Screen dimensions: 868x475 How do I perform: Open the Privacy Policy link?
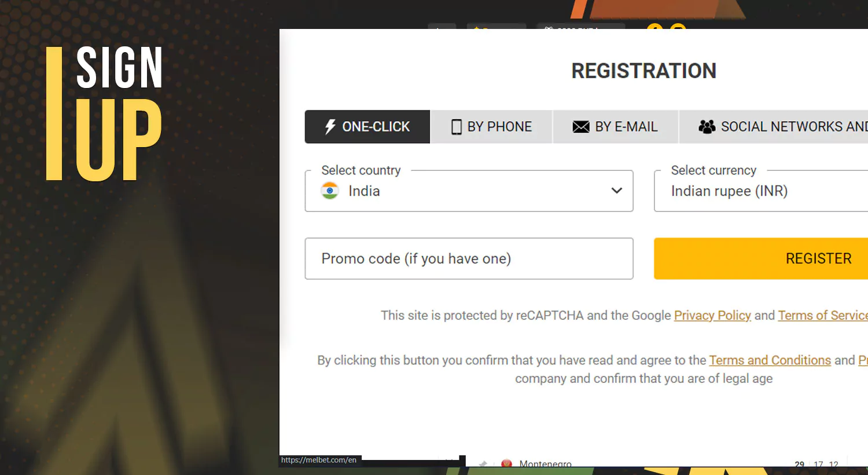[712, 315]
